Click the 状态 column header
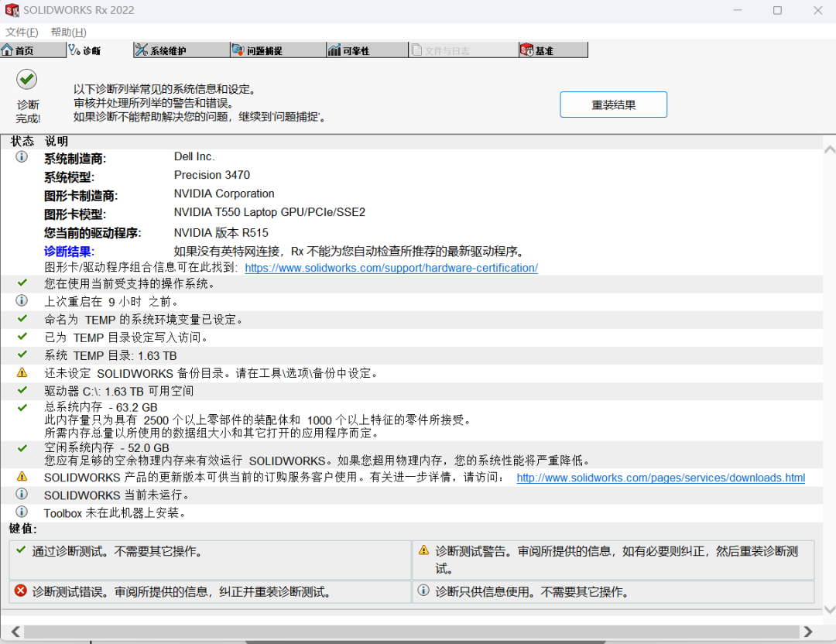 coord(22,142)
